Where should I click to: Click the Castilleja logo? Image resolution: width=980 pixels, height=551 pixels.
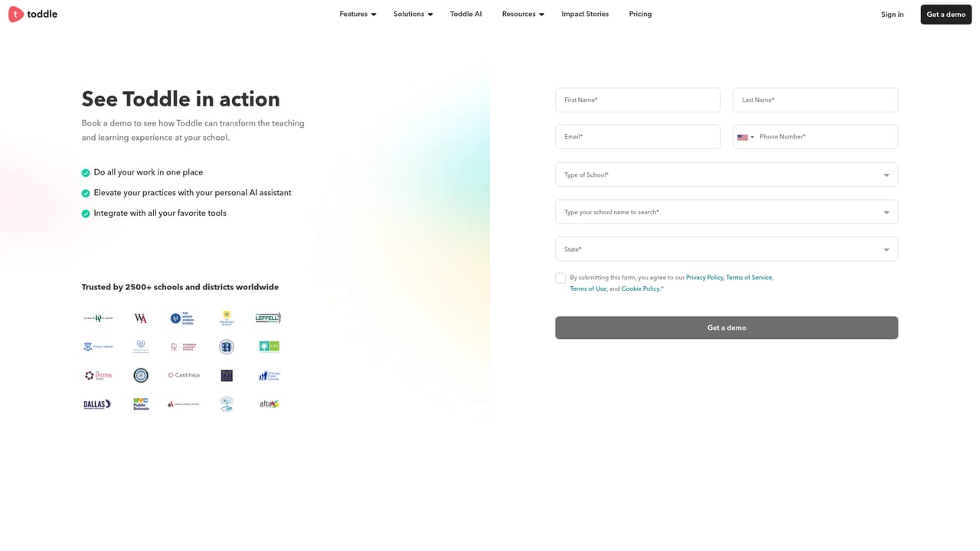pos(183,376)
